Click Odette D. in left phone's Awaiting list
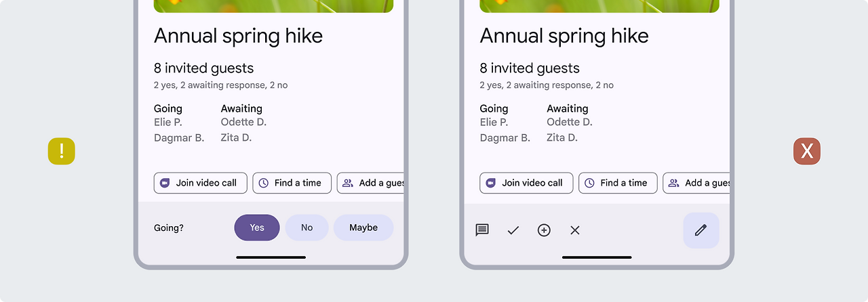Screen dimensions: 868x302 (x=243, y=123)
